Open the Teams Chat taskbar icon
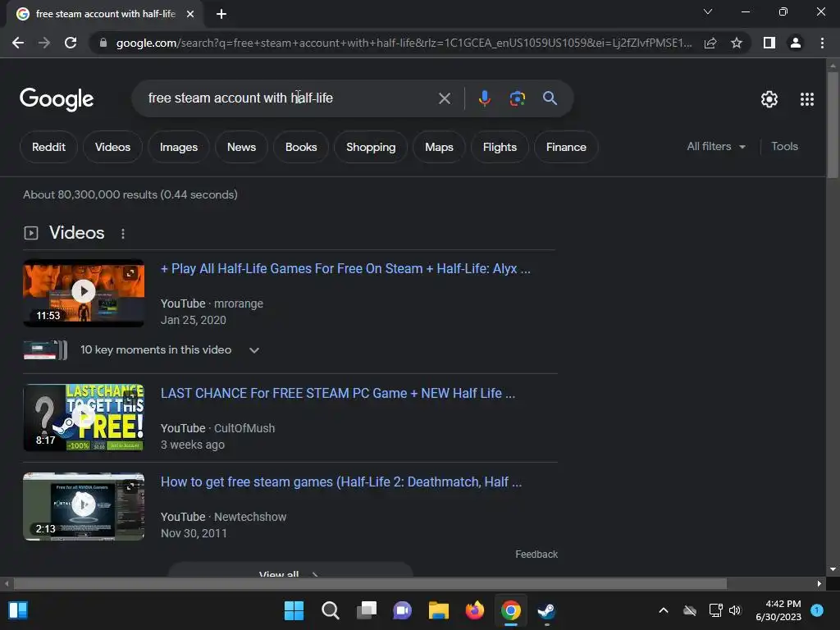This screenshot has height=630, width=840. pyautogui.click(x=402, y=610)
